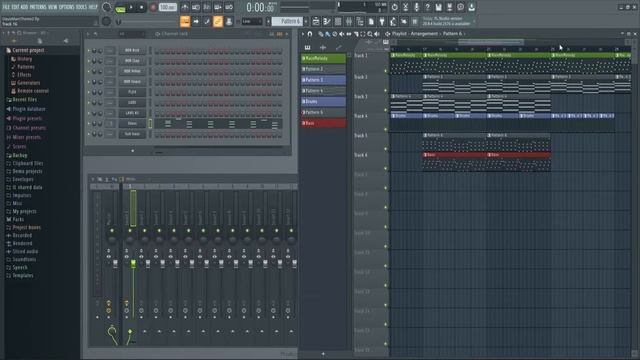Toggle loop recording icon

pyautogui.click(x=229, y=7)
